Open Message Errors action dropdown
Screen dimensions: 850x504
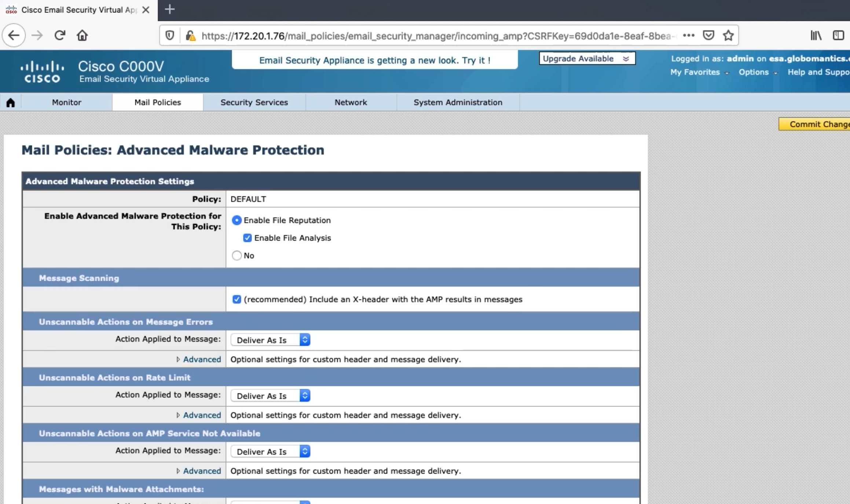pos(270,340)
